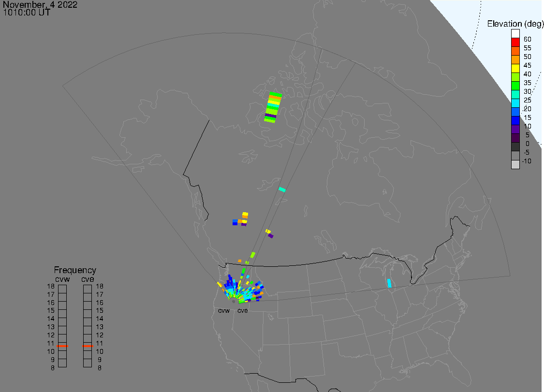Click the "Elevation (deg)" legend title
Viewport: 544px width, 392px height.
[x=515, y=24]
